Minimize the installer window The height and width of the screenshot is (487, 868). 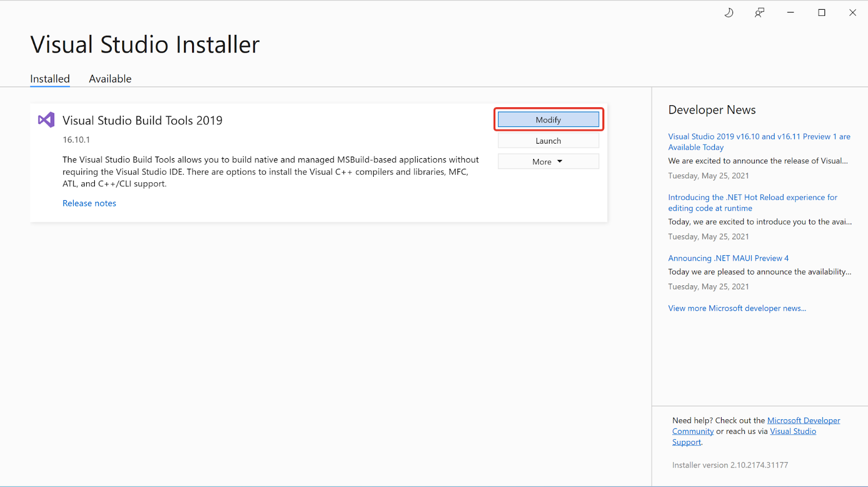tap(790, 12)
